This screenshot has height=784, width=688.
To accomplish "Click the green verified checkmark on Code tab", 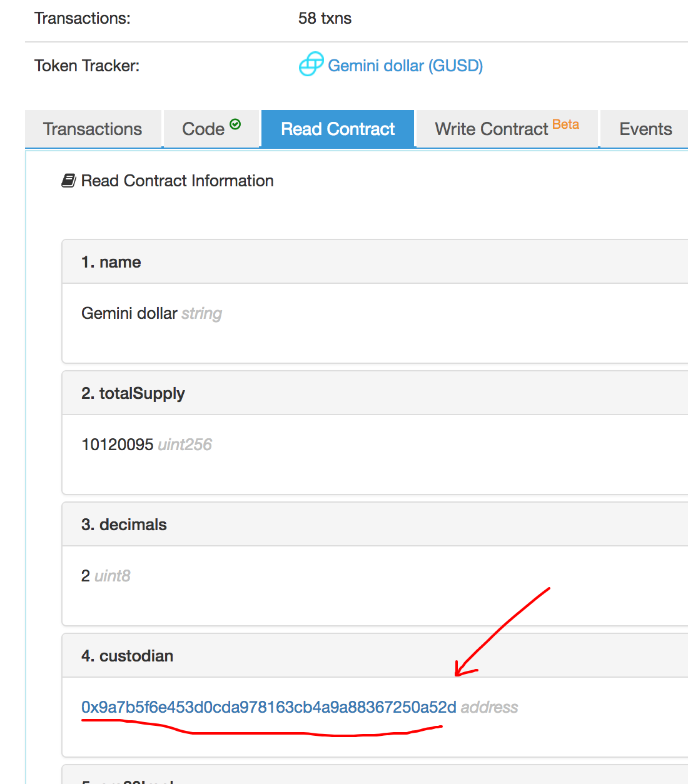I will pyautogui.click(x=235, y=124).
